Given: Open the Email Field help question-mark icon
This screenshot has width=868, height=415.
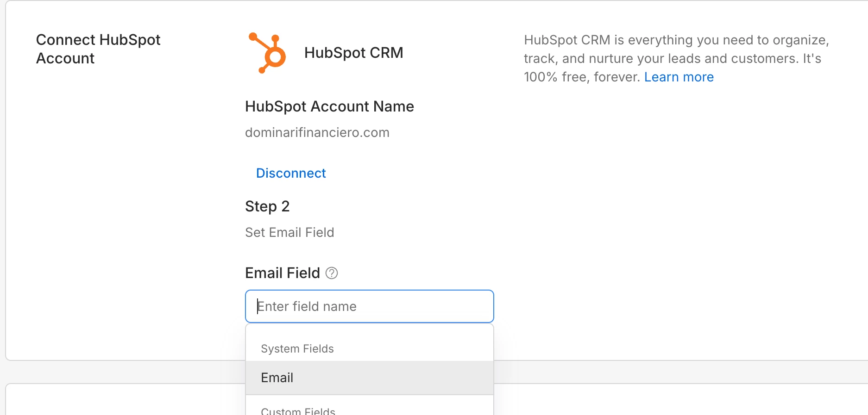Looking at the screenshot, I should pyautogui.click(x=332, y=273).
